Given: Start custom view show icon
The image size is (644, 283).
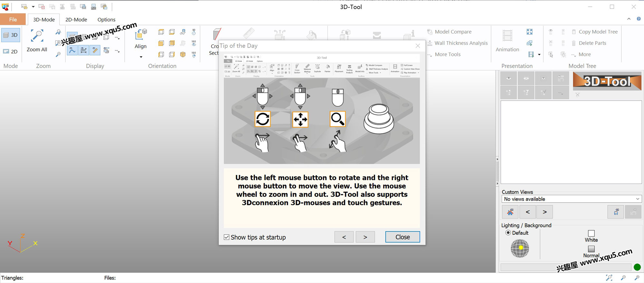Looking at the screenshot, I should (530, 43).
